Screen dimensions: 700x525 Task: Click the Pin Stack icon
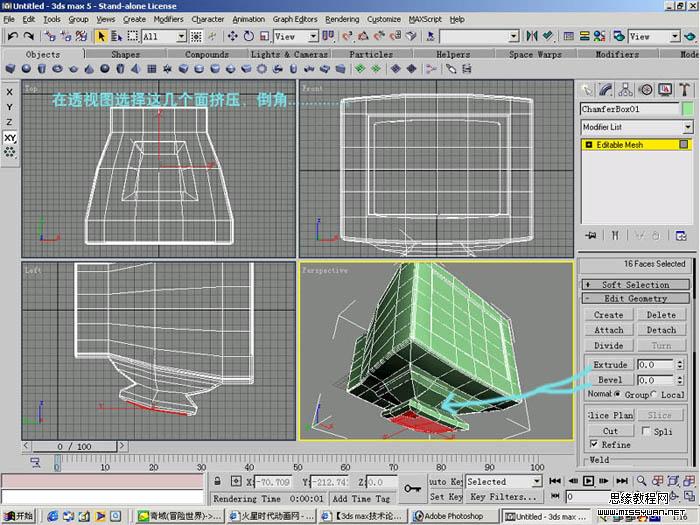click(x=591, y=235)
